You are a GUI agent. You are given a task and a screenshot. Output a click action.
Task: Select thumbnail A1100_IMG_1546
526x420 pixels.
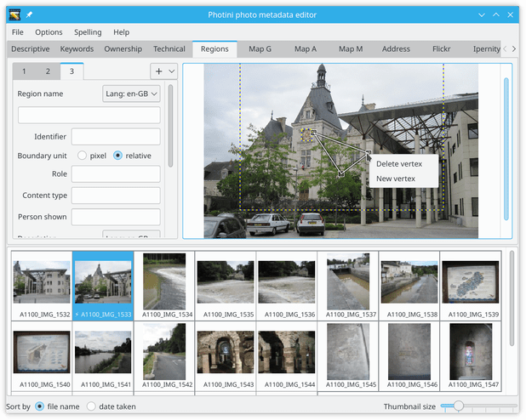[409, 355]
